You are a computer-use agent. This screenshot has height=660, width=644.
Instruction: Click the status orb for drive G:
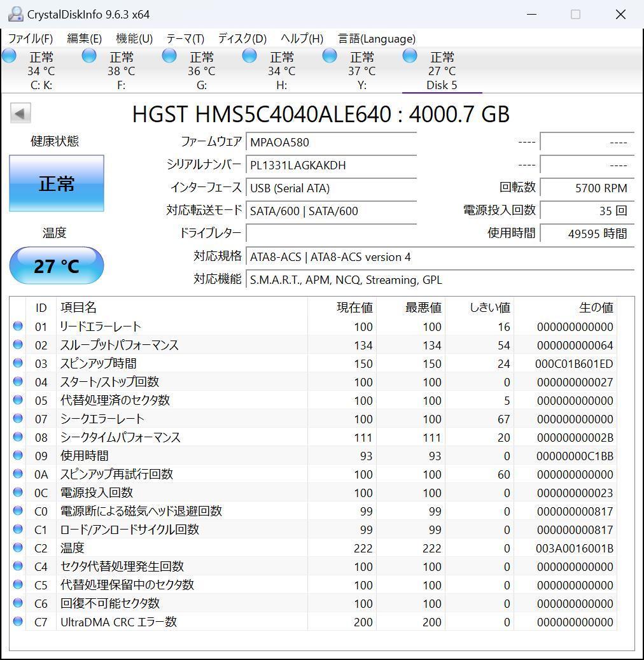(x=169, y=56)
